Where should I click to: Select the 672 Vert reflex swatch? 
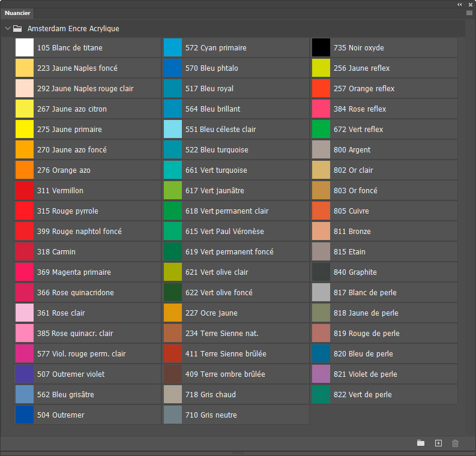[x=321, y=129]
